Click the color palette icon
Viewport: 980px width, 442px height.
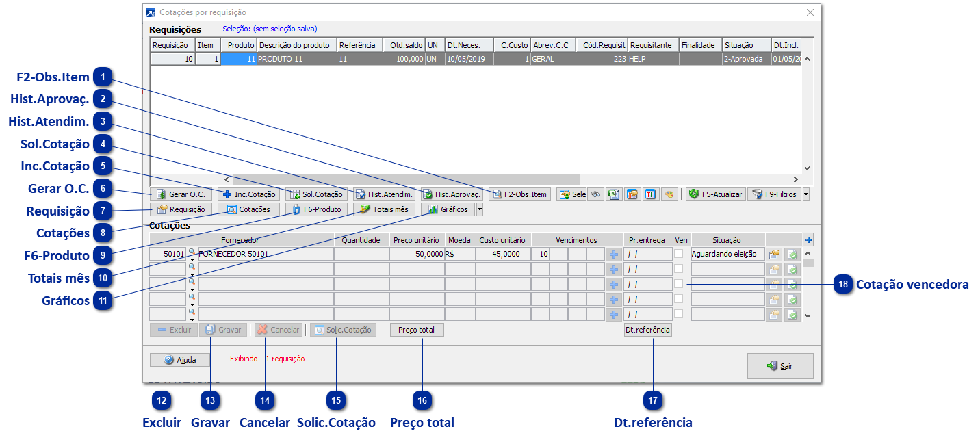669,194
